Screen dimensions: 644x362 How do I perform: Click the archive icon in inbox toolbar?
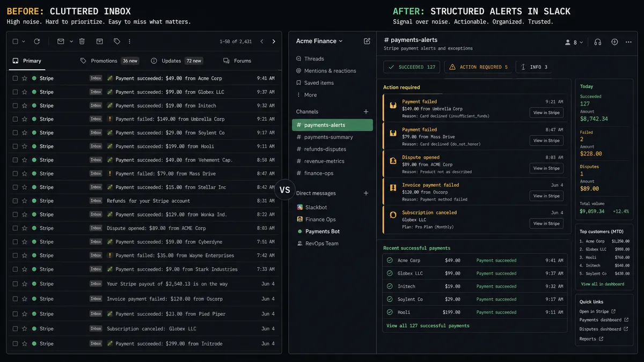point(99,41)
